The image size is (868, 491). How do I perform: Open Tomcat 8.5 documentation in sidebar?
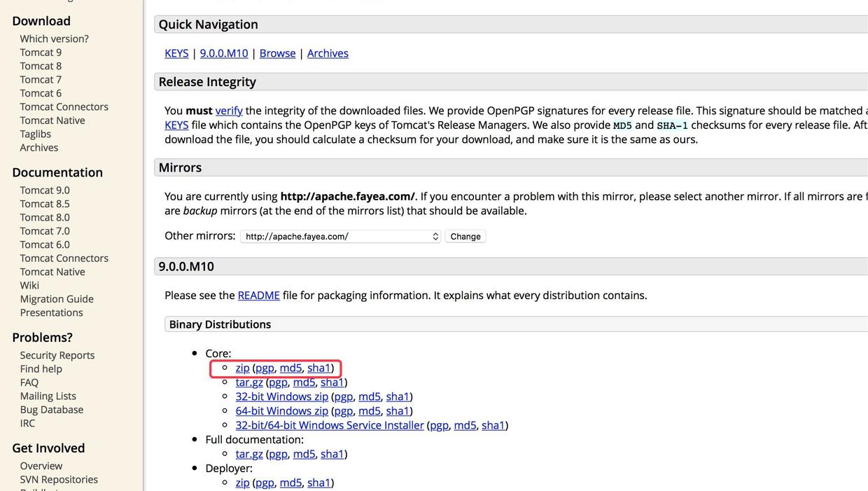click(x=45, y=204)
